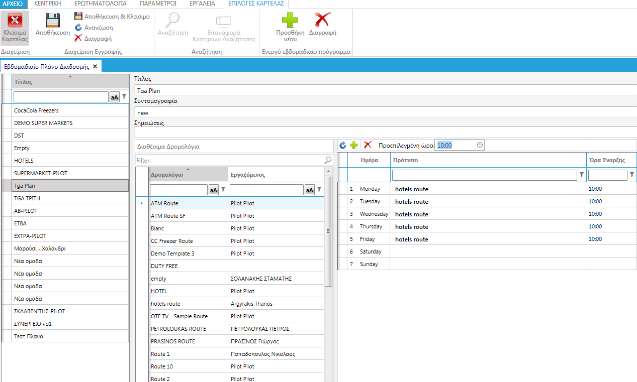Click the small red X delete ribbon icon

click(78, 38)
